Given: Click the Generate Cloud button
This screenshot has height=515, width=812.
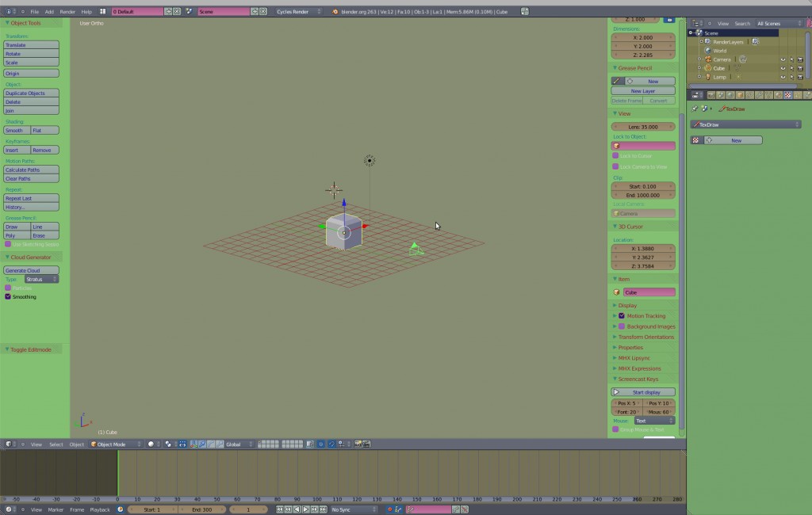Looking at the screenshot, I should [32, 270].
